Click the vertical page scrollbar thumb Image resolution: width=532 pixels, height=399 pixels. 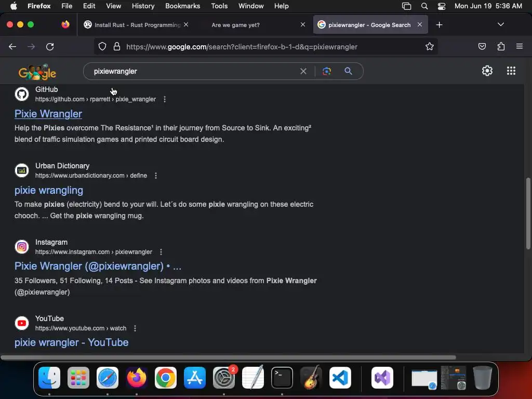click(x=528, y=213)
